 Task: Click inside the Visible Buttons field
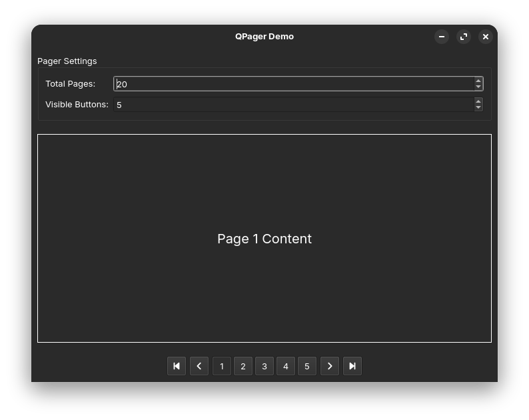294,105
